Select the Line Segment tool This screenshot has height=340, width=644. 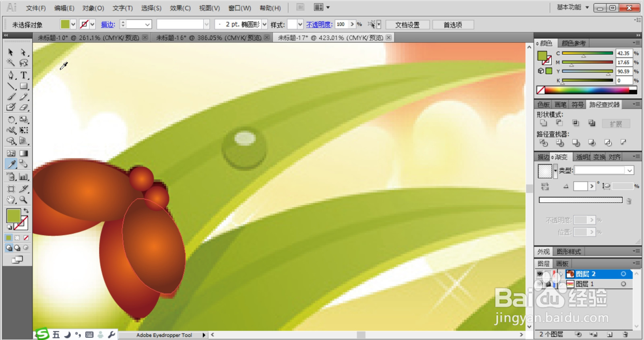11,86
